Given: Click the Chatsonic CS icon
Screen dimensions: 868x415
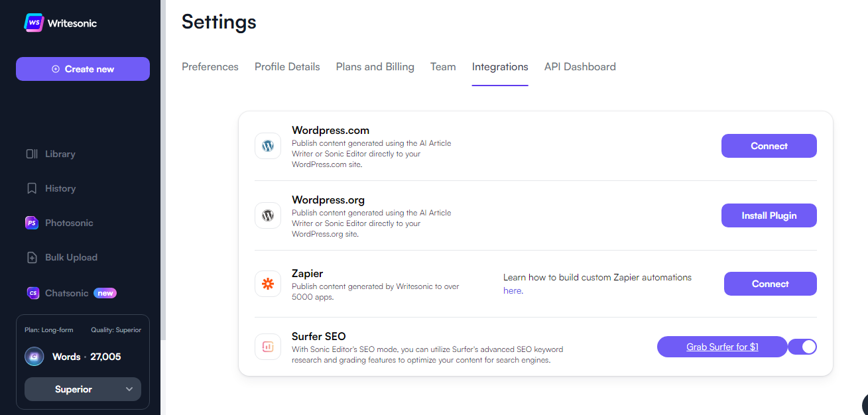Looking at the screenshot, I should (x=32, y=293).
